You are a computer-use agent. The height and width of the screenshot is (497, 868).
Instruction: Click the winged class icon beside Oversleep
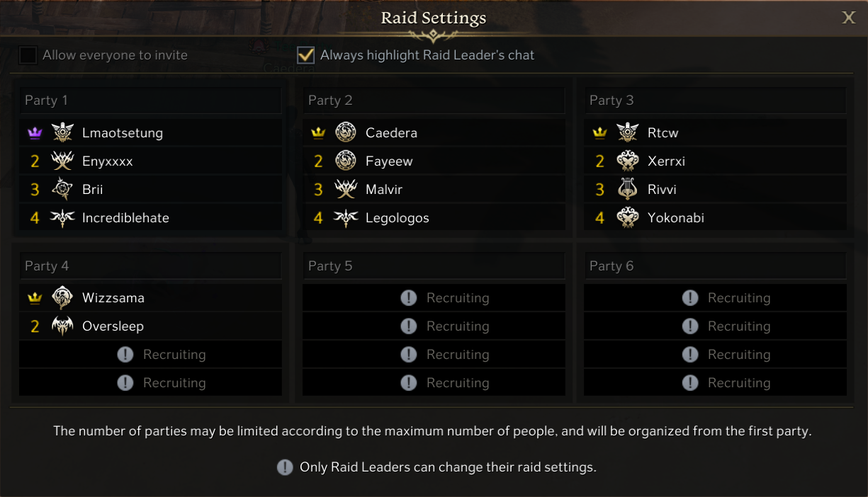pos(62,326)
